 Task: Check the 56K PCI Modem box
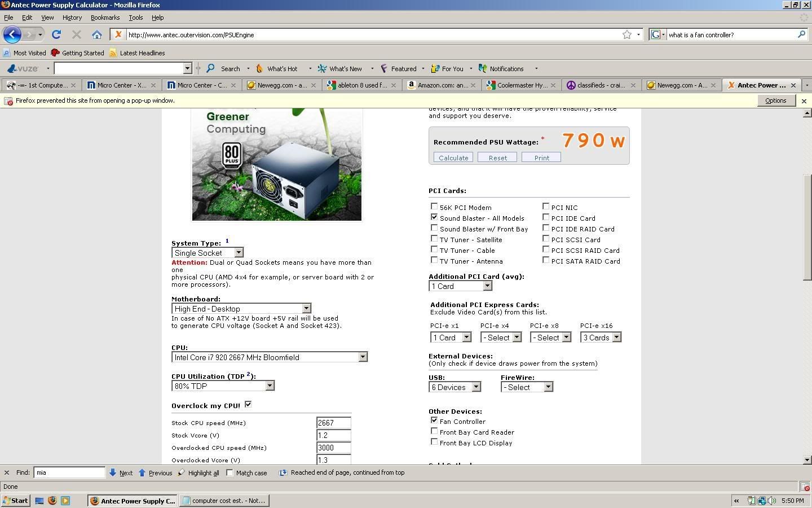[x=434, y=207]
